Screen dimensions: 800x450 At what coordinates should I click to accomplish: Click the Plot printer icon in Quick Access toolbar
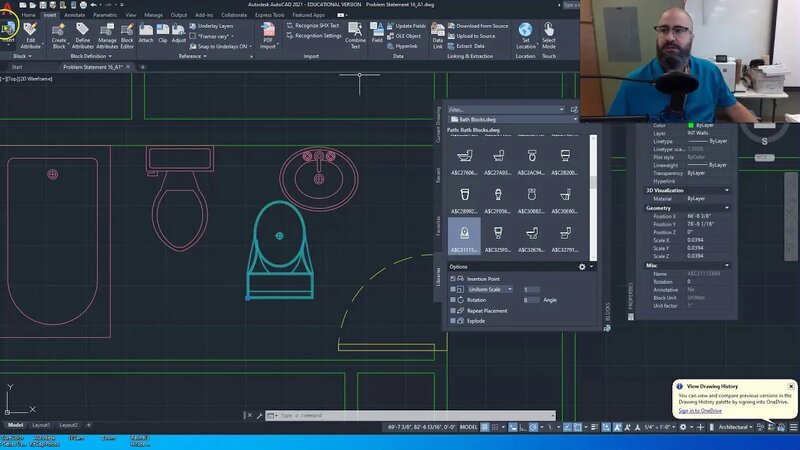pos(83,5)
